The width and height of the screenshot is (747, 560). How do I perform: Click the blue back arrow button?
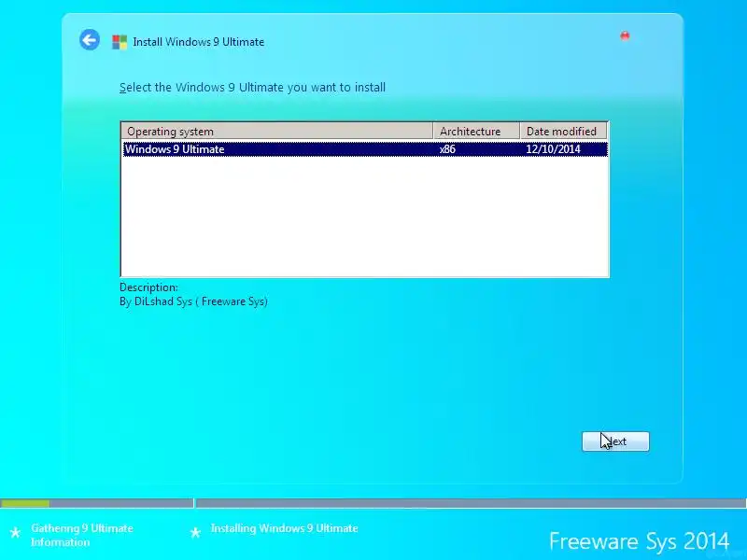point(90,39)
